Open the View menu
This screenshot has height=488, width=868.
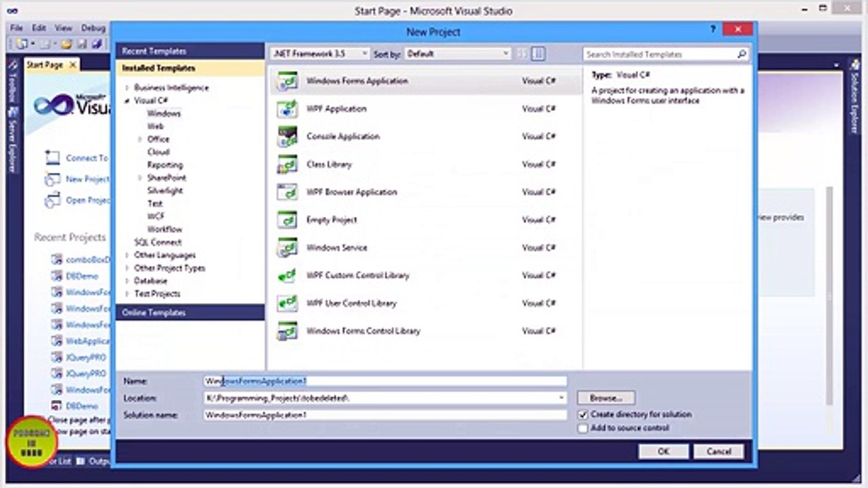(63, 28)
